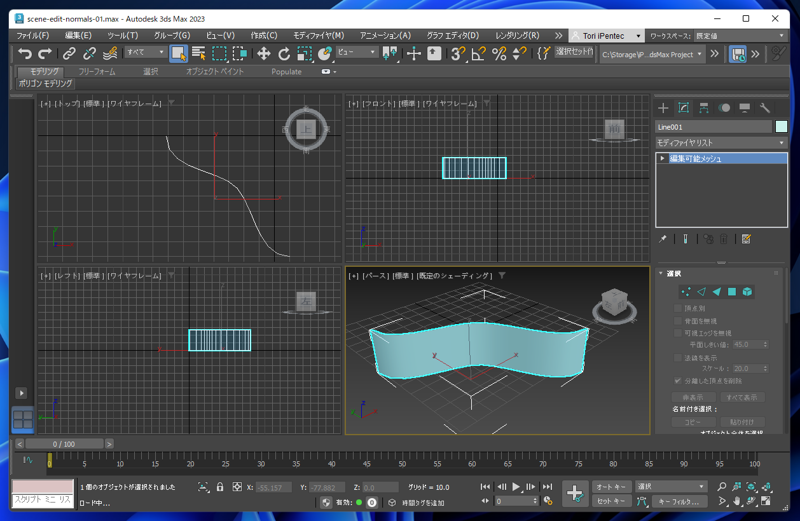
Task: Click the Select and Place icon
Action: (x=324, y=54)
